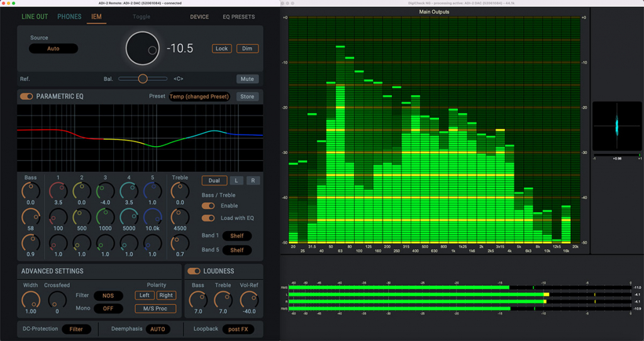The height and width of the screenshot is (341, 644).
Task: Click the Band 5 frequency knob showing 10.0k
Action: [x=152, y=217]
